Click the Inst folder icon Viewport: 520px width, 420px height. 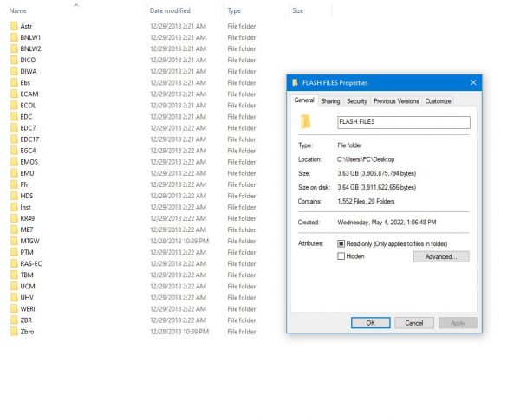pyautogui.click(x=14, y=207)
